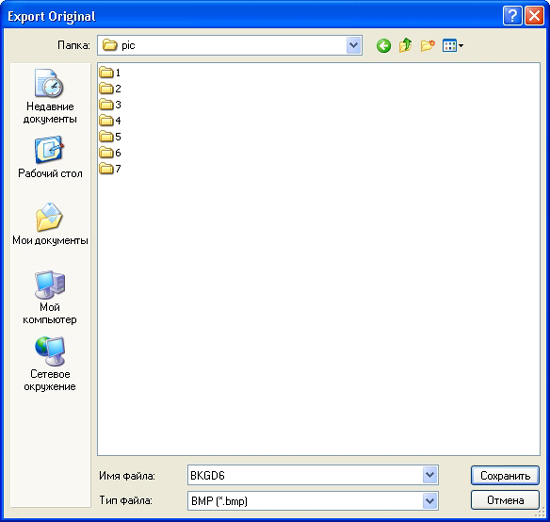Select folder icon named 3

pos(106,104)
